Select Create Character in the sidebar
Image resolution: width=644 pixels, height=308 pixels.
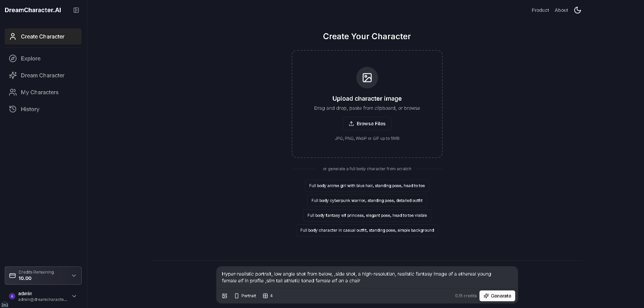click(x=43, y=36)
